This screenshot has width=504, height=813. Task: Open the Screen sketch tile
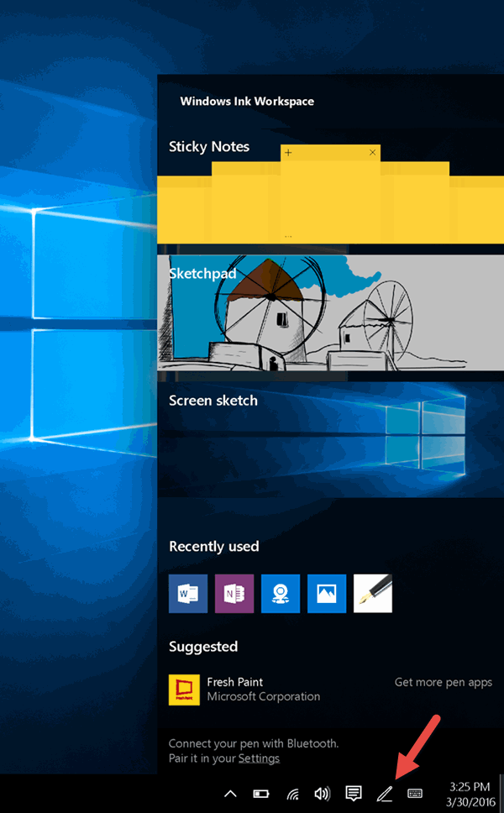tap(330, 440)
